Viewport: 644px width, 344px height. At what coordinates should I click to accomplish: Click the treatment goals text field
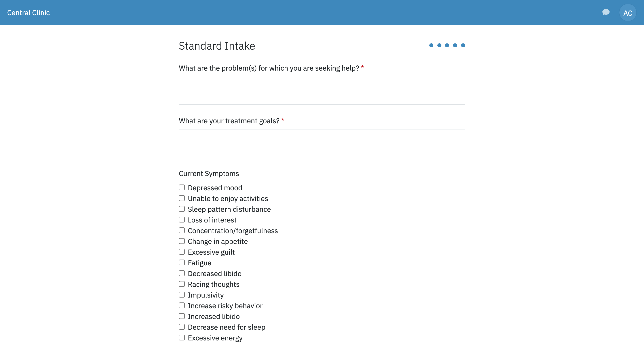point(322,143)
